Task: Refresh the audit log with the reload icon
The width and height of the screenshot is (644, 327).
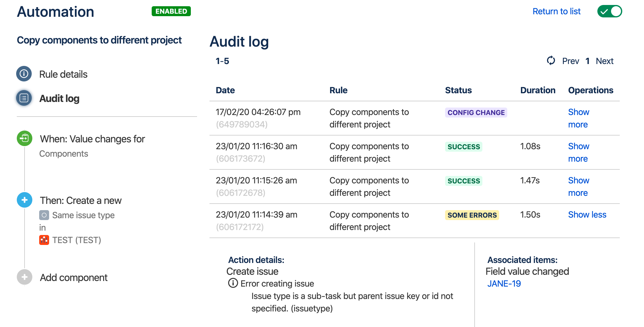Action: (x=551, y=61)
